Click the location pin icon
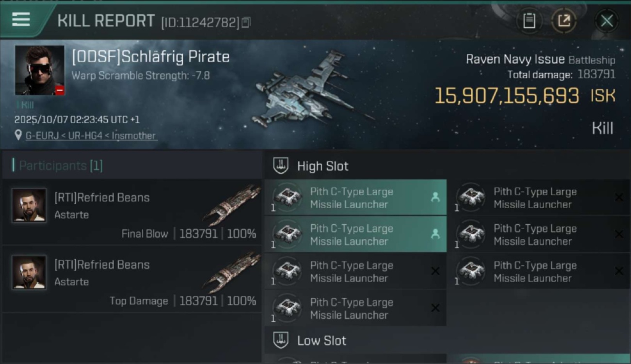 coord(18,135)
